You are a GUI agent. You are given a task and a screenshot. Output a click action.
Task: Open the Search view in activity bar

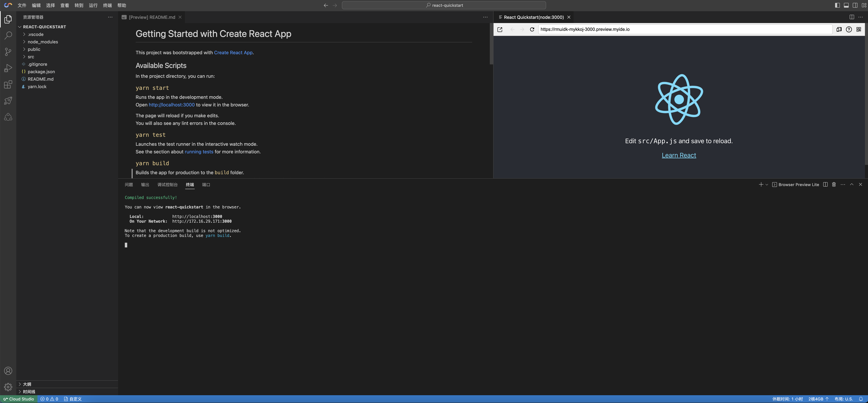point(8,35)
